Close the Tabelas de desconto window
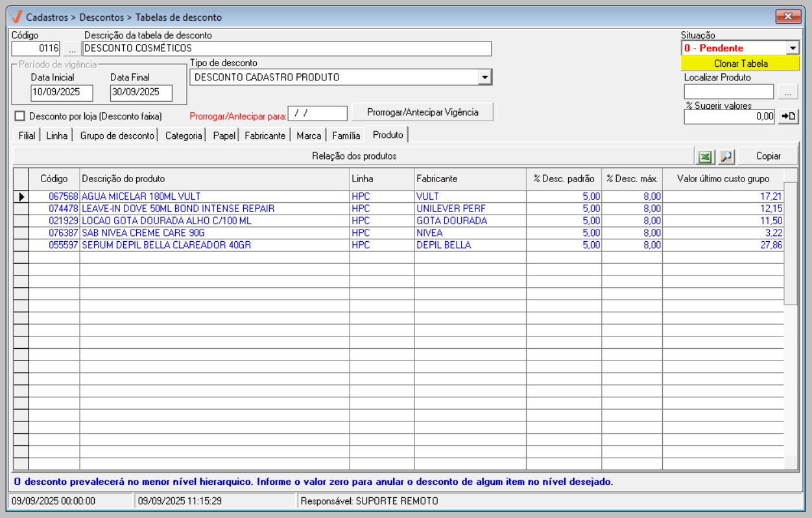This screenshot has width=812, height=518. coord(788,17)
